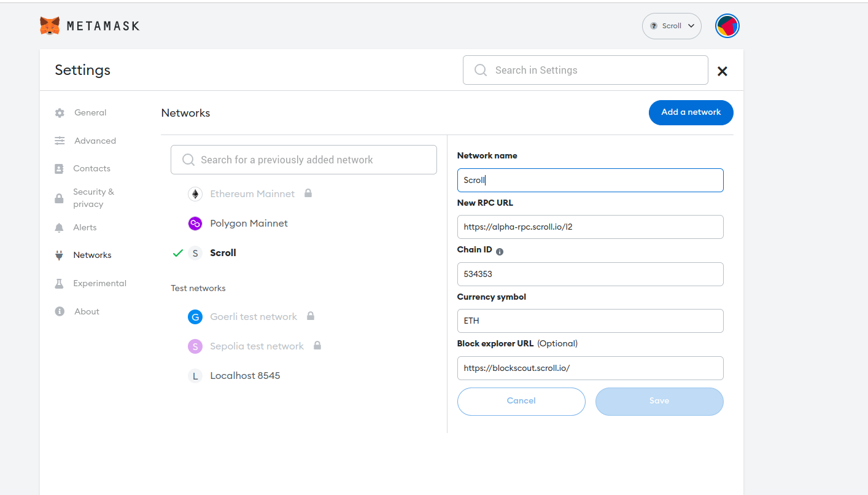868x495 pixels.
Task: Focus the Search in Settings field
Action: (585, 70)
